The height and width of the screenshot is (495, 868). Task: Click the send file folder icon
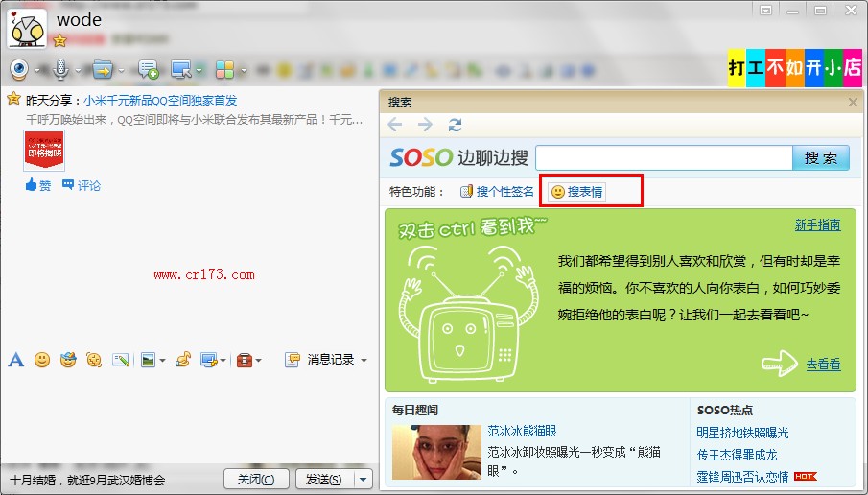click(103, 70)
